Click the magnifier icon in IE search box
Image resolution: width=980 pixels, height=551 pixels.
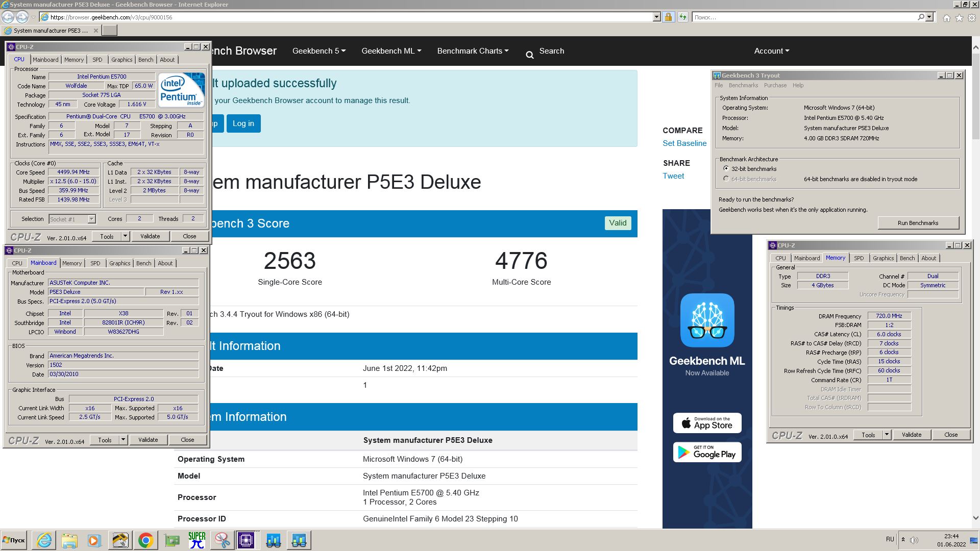pyautogui.click(x=921, y=17)
